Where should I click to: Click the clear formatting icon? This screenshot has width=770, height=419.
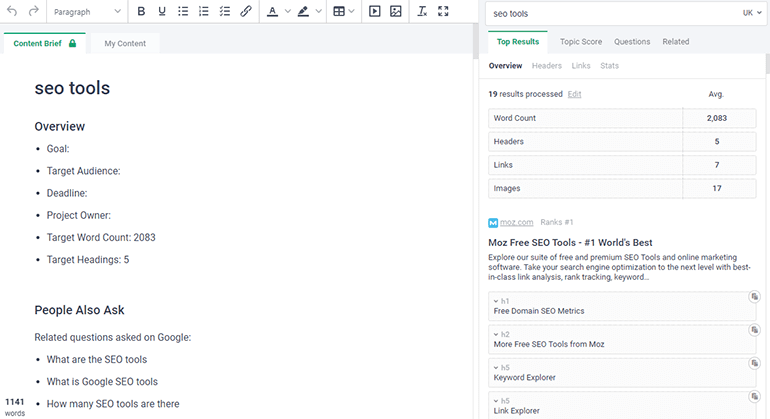422,12
